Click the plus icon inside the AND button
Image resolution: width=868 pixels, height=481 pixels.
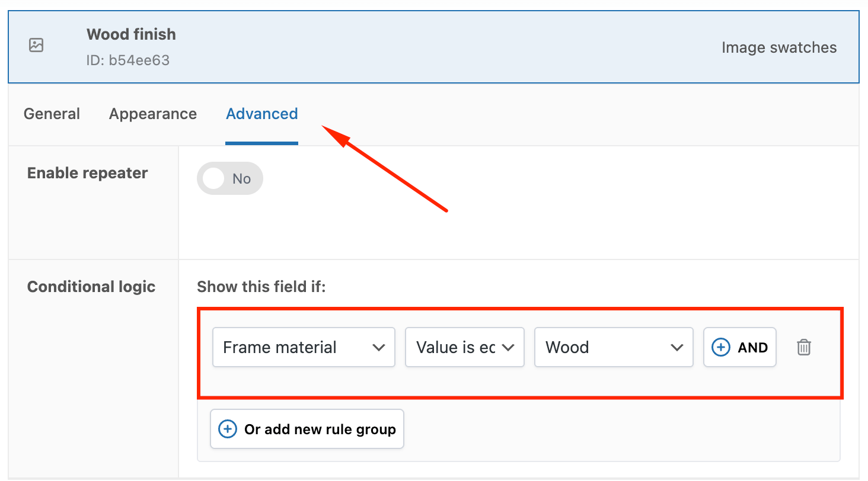coord(720,347)
